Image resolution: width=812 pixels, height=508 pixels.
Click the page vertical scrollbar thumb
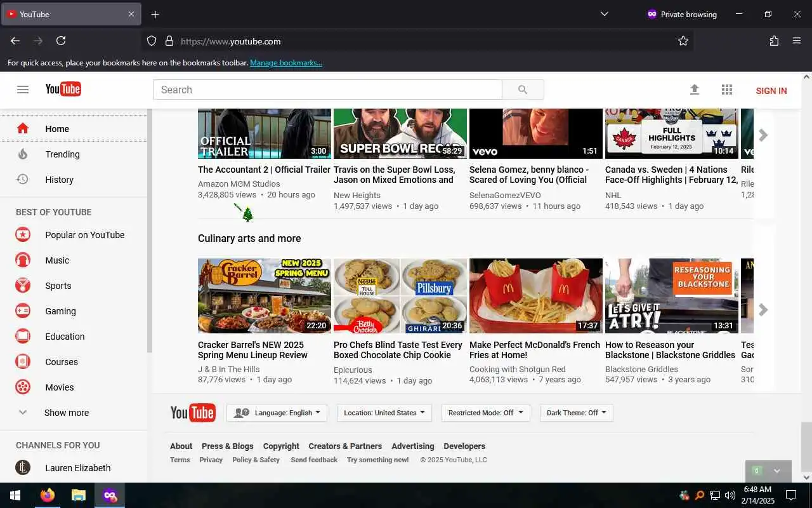(806, 446)
